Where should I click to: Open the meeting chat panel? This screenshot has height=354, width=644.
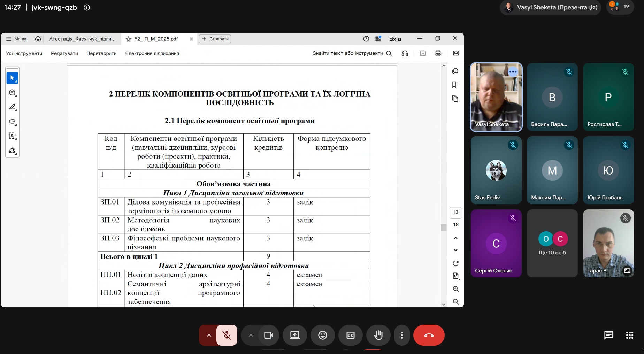tap(608, 335)
